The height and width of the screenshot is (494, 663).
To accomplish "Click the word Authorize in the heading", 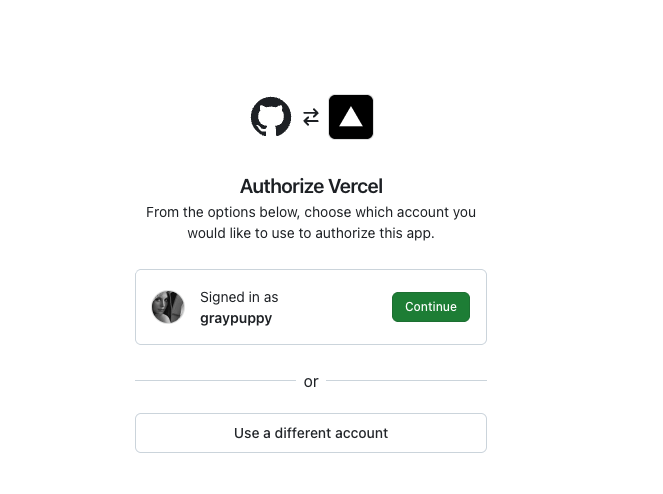I will point(278,186).
